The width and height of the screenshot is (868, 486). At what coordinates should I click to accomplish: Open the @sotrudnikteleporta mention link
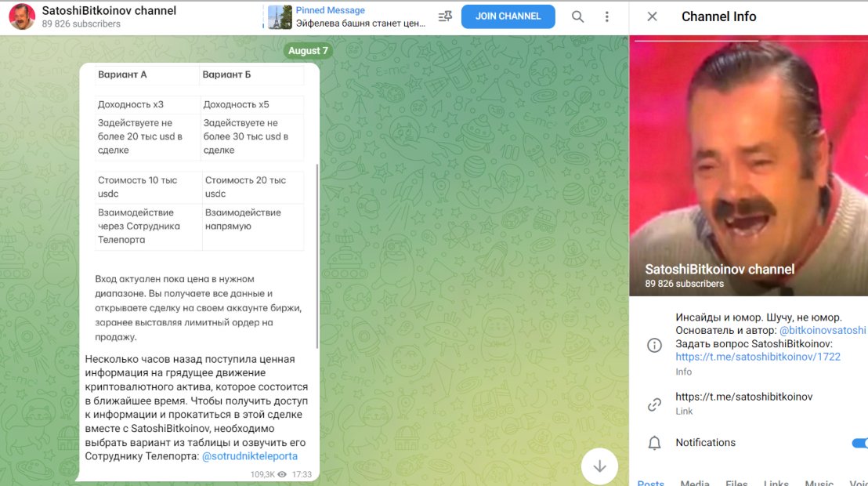(250, 456)
